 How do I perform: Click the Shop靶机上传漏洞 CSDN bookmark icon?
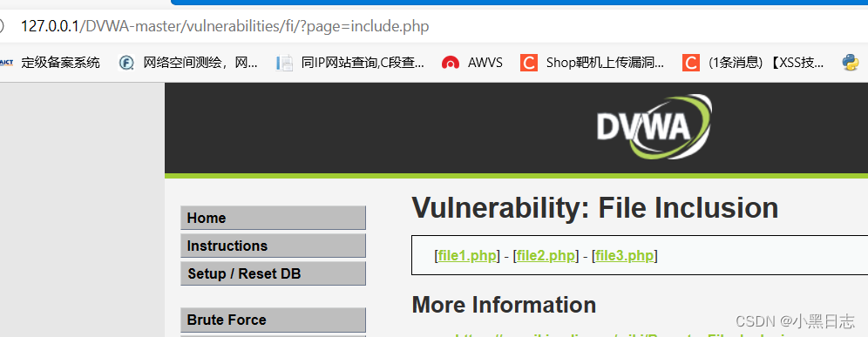click(x=529, y=63)
